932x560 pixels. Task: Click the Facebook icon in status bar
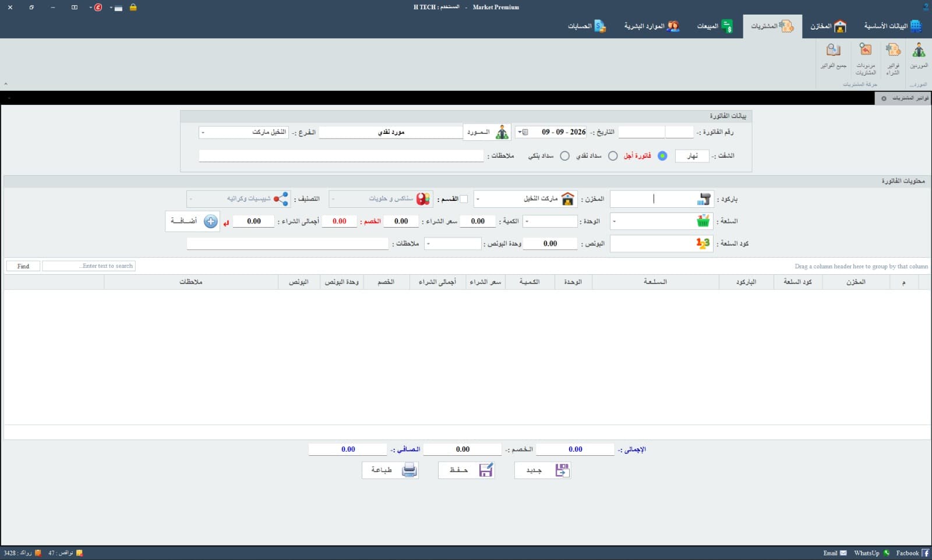(x=925, y=553)
